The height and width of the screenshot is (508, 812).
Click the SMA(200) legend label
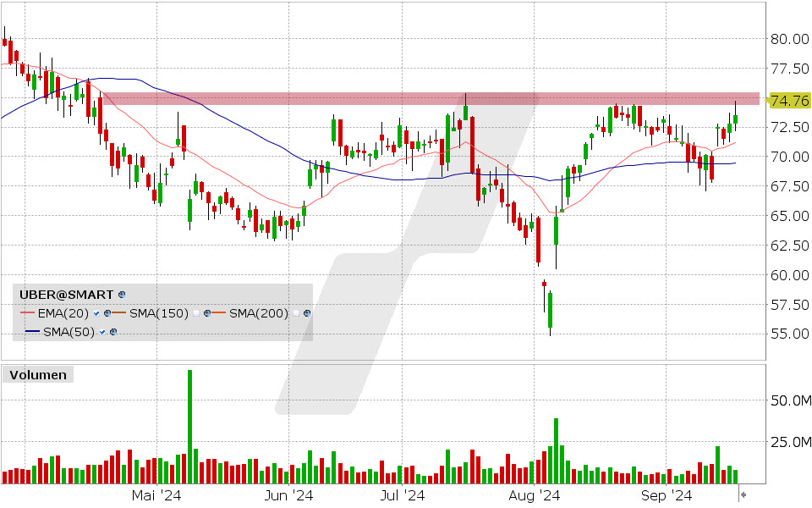259,313
